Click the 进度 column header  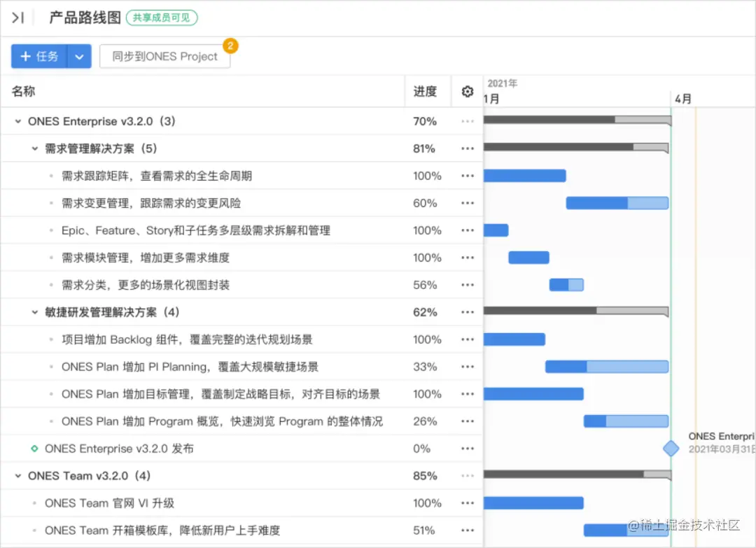pos(425,92)
